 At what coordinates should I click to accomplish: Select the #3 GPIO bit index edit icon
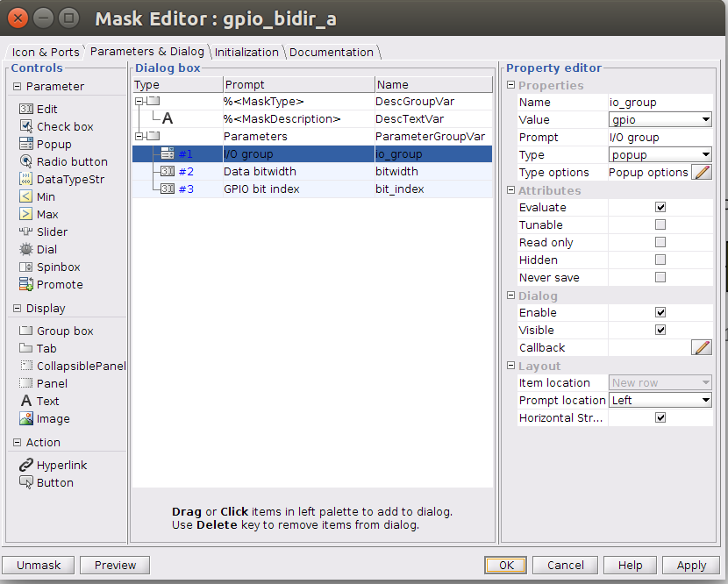click(x=168, y=189)
